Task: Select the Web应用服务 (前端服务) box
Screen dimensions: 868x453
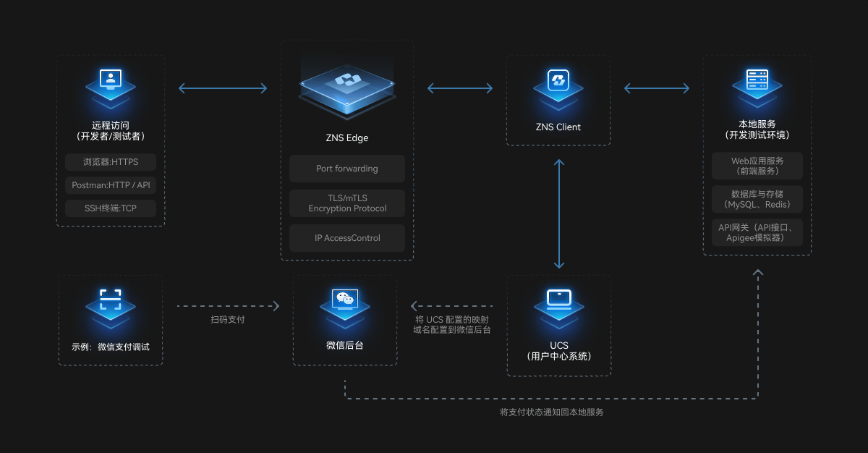Action: (757, 166)
